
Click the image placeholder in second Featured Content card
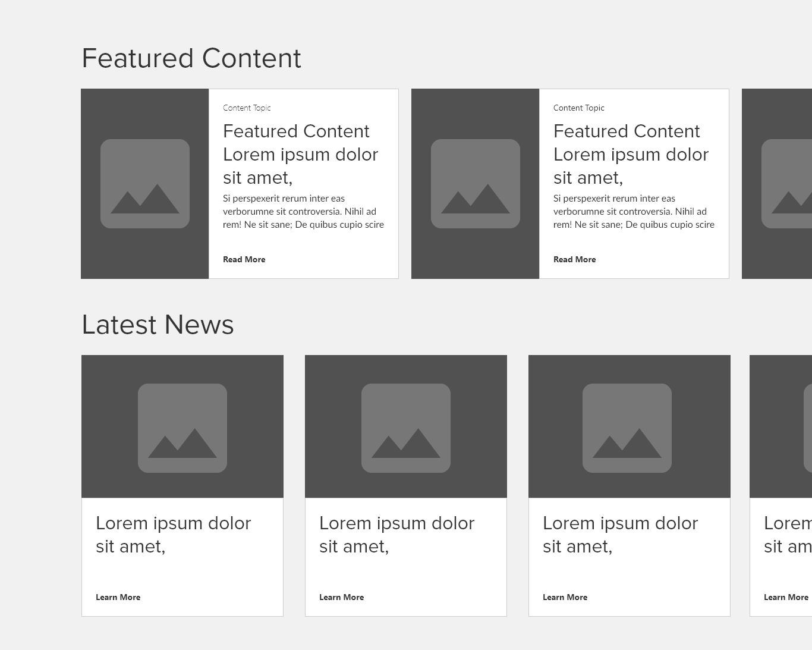point(475,183)
